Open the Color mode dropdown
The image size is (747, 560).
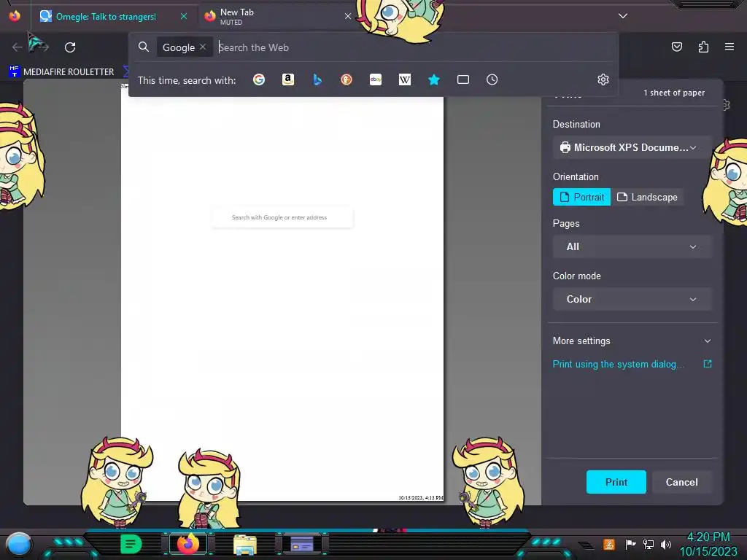click(x=632, y=299)
